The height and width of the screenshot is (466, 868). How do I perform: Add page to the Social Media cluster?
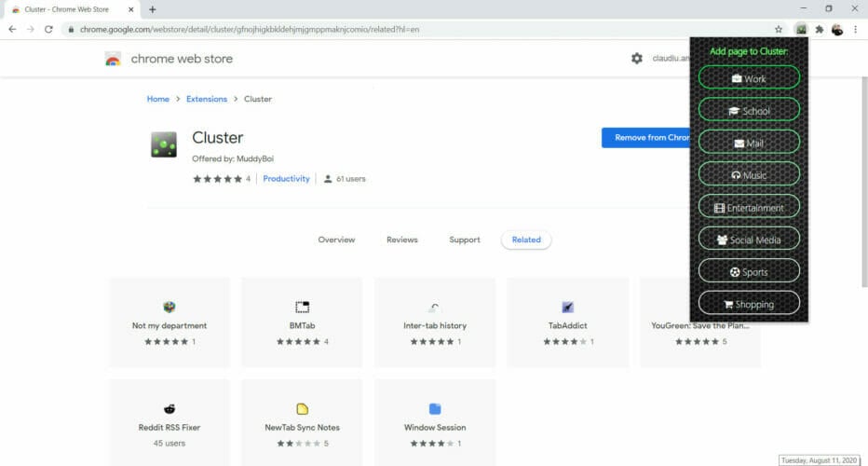749,240
